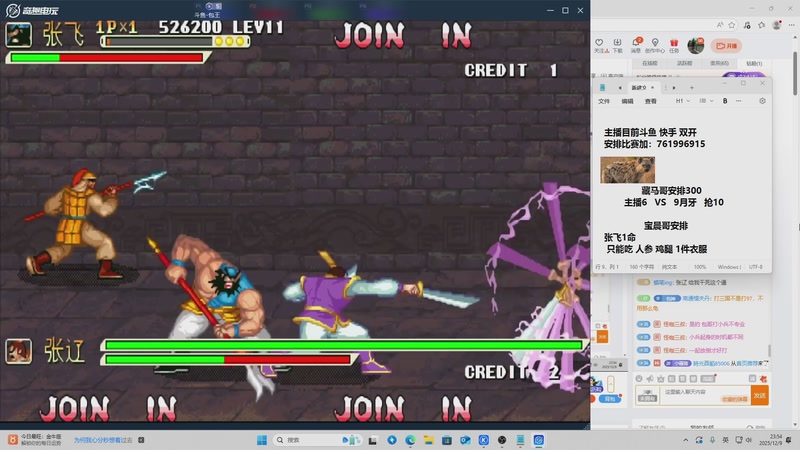Open the emoji picker in chat toolbar
Image resolution: width=800 pixels, height=450 pixels.
(x=639, y=379)
